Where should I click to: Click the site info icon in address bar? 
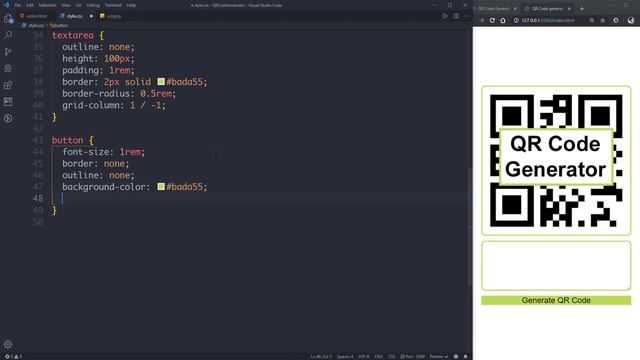(x=516, y=20)
